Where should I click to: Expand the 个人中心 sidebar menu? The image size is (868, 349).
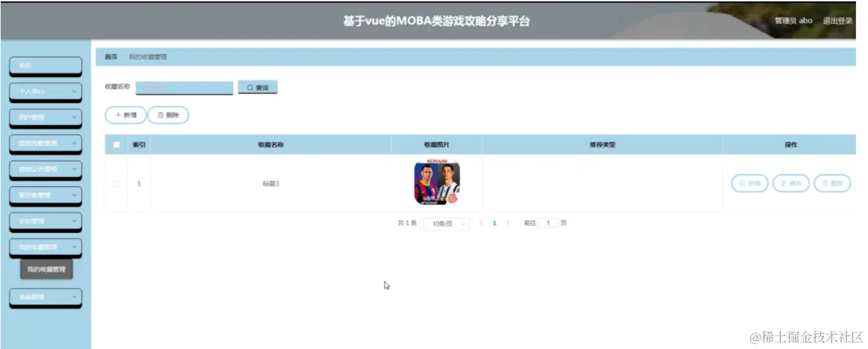click(45, 91)
